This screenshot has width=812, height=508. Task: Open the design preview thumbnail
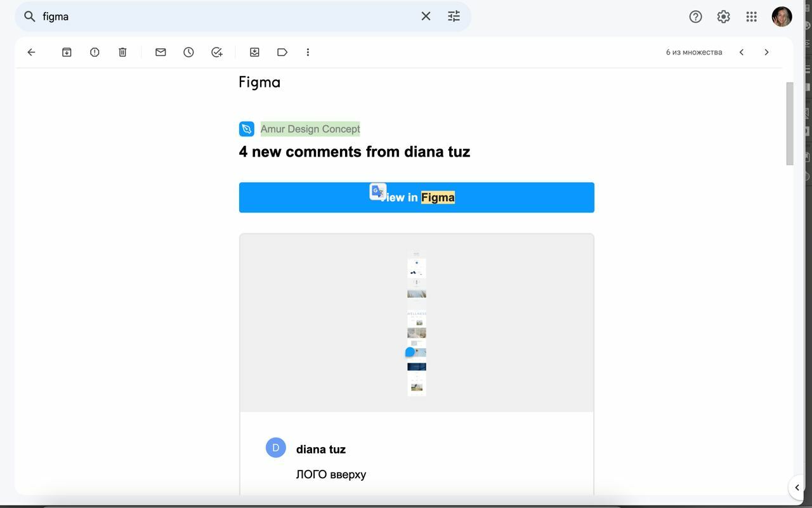[416, 323]
